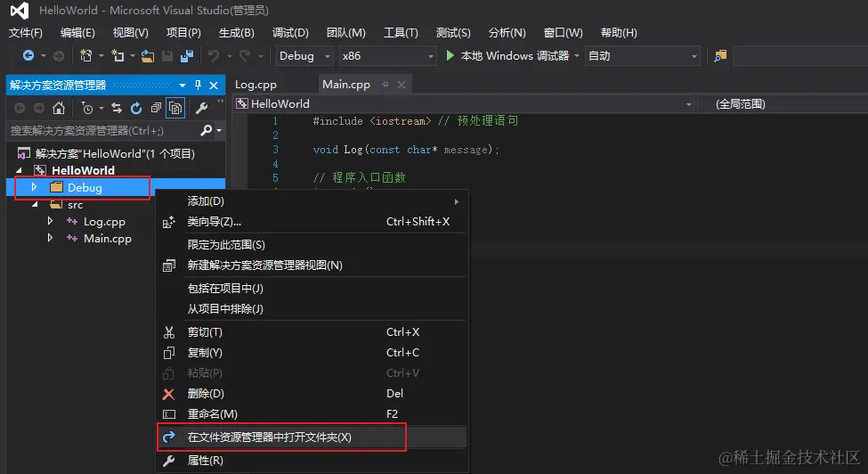Viewport: 868px width, 474px height.
Task: Click the Add New Item toolbar icon
Action: [118, 55]
